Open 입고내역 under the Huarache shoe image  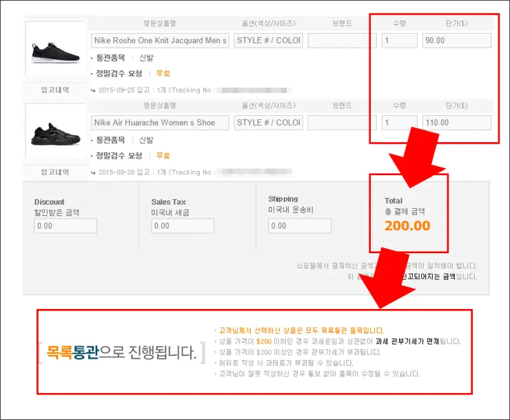pos(54,172)
